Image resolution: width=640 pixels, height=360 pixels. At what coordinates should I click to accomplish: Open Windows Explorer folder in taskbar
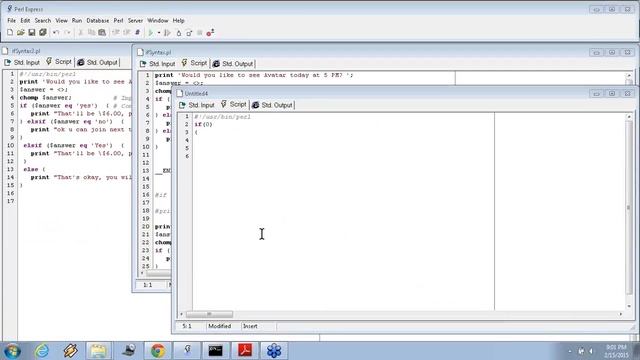(98, 351)
